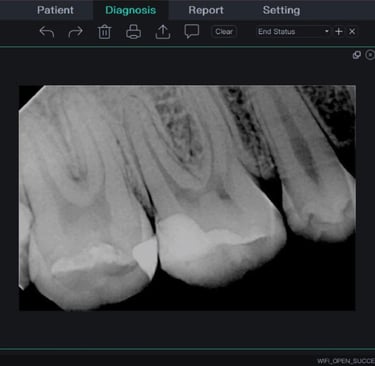The image size is (375, 366).
Task: Print the radiograph image
Action: point(133,32)
